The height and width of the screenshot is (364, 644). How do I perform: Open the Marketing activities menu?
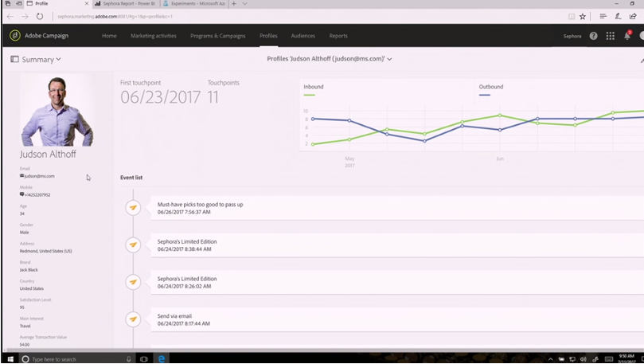point(154,36)
